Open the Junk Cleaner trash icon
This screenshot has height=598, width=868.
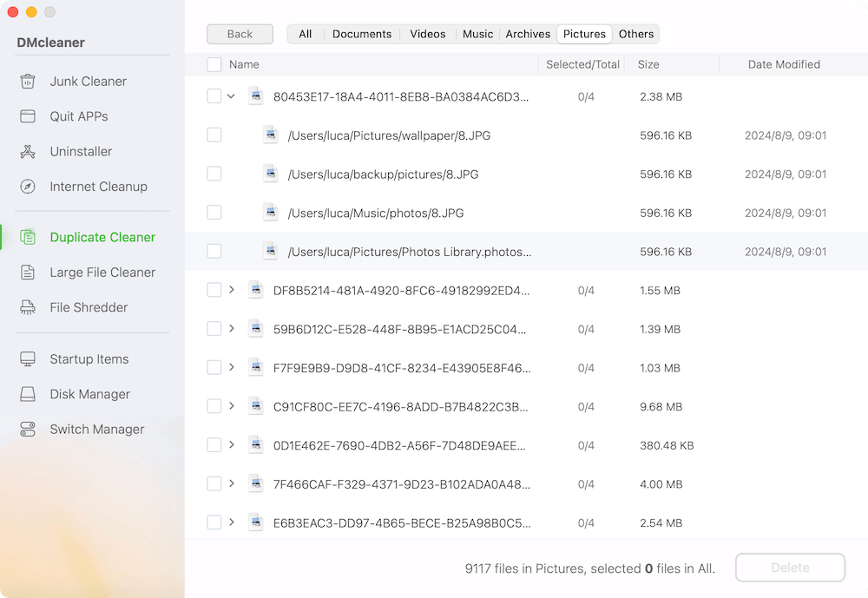28,82
